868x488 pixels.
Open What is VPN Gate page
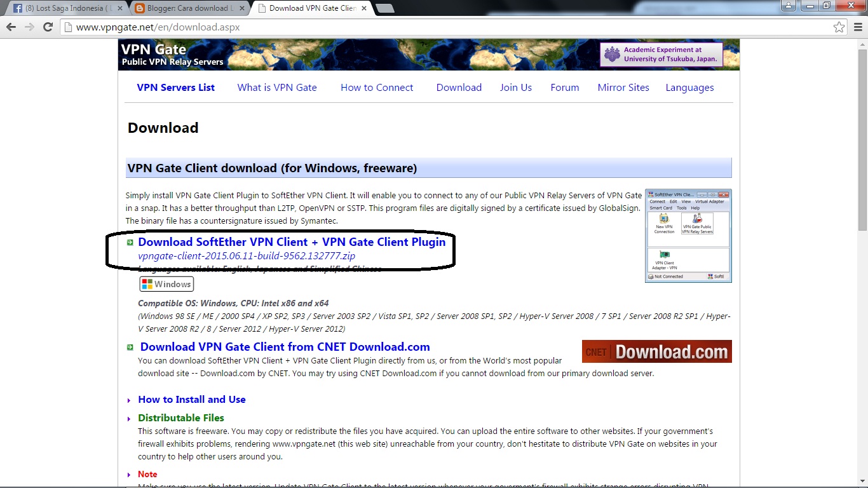277,88
